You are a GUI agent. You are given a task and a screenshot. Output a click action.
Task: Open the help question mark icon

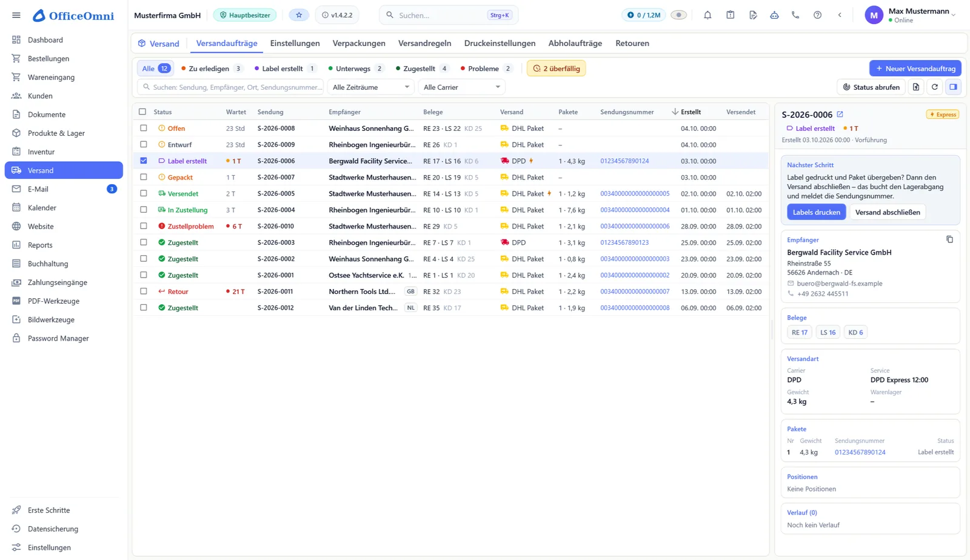817,15
